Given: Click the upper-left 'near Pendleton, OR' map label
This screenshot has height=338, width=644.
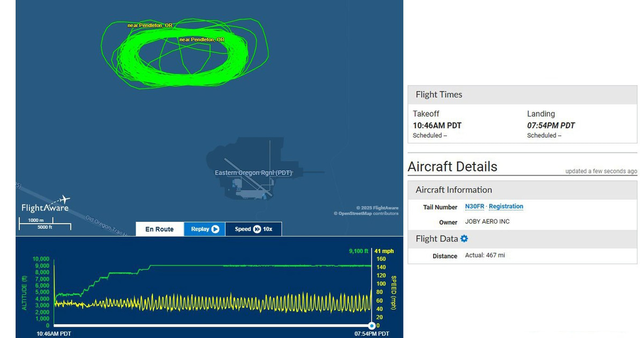Looking at the screenshot, I should (x=150, y=25).
